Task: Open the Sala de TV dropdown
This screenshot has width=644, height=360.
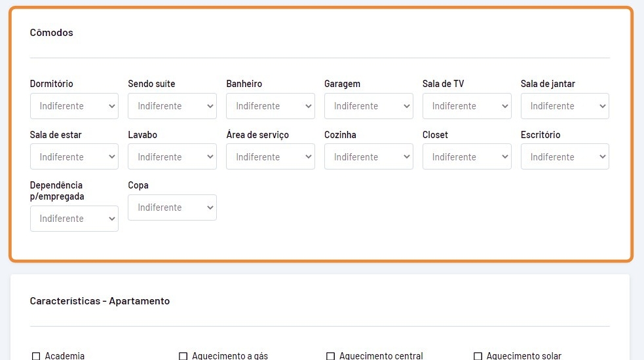Action: pos(466,106)
